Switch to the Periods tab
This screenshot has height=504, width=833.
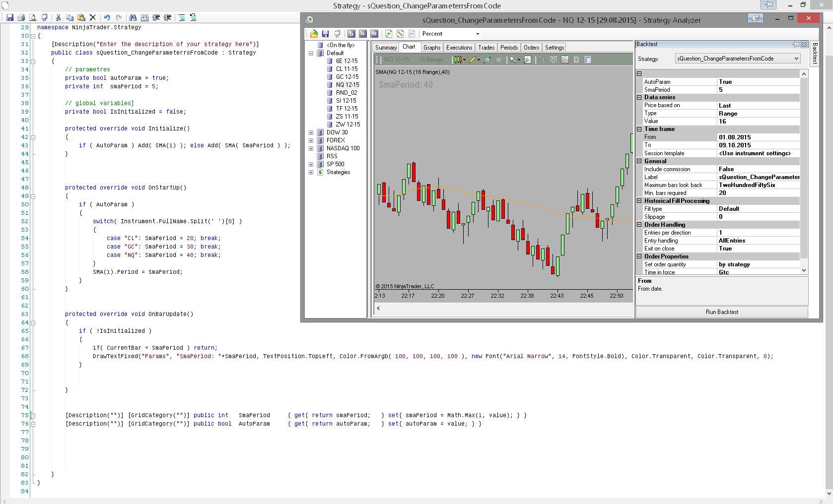coord(509,48)
